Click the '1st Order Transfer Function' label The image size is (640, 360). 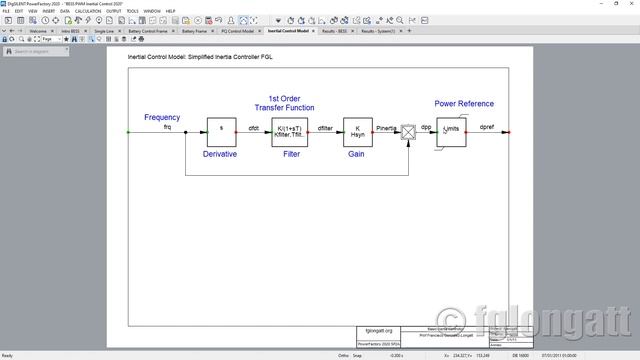(x=284, y=103)
